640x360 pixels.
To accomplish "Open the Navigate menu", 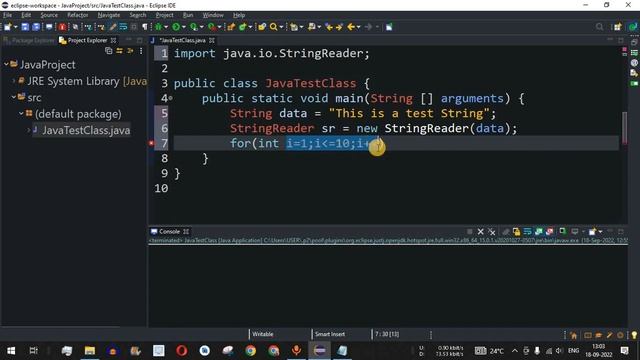I will [109, 15].
